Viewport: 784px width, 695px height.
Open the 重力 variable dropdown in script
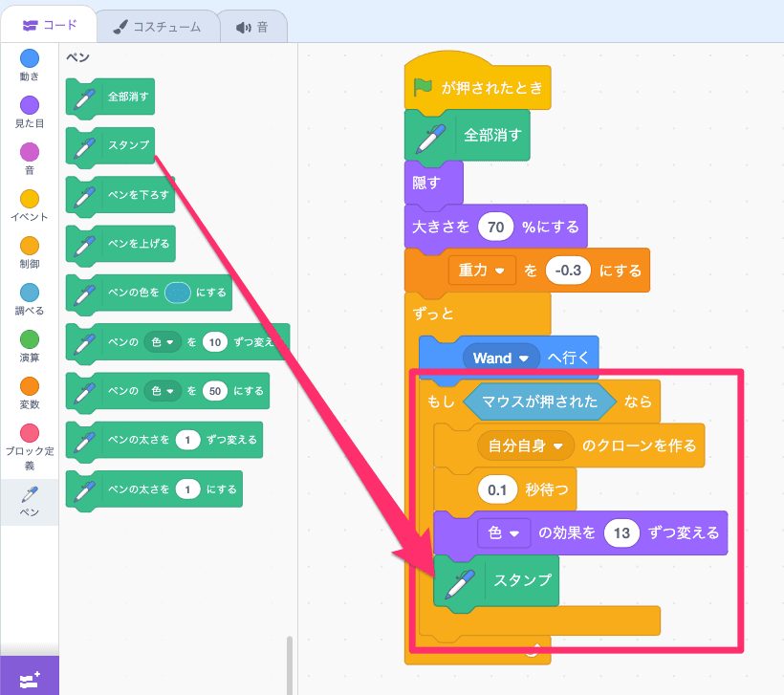click(x=482, y=271)
